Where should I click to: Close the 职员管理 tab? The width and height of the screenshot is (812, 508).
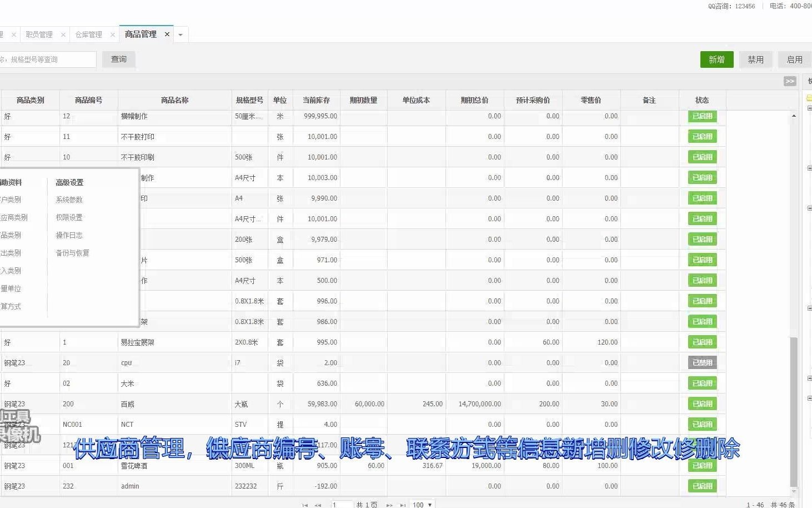(63, 34)
